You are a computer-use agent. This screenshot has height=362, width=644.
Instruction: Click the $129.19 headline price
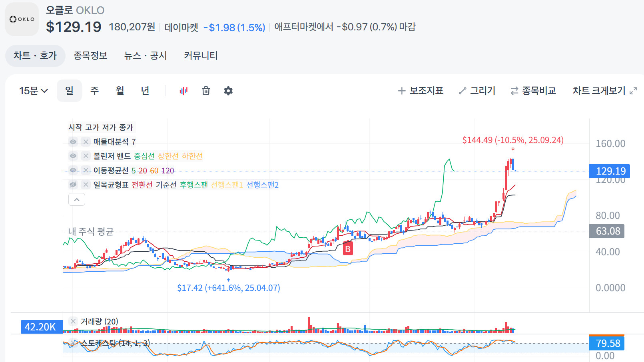click(x=74, y=27)
